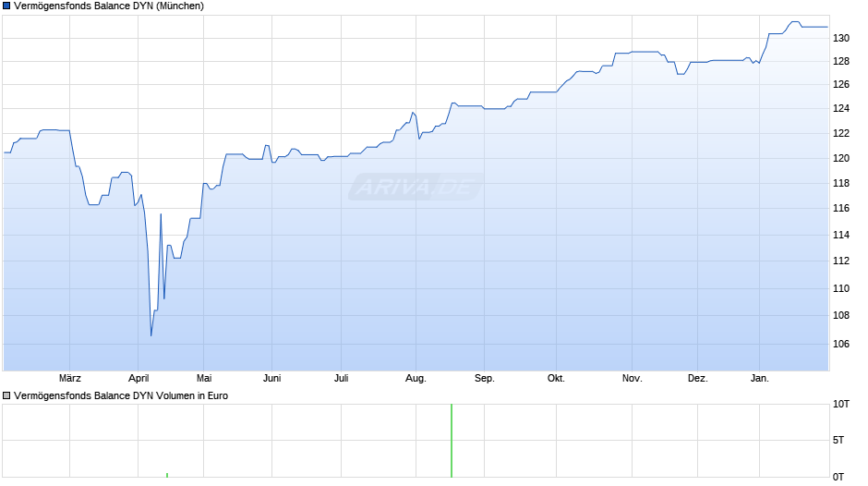Screen dimensions: 868x486
Task: Click the 108 price axis value
Action: pos(841,316)
